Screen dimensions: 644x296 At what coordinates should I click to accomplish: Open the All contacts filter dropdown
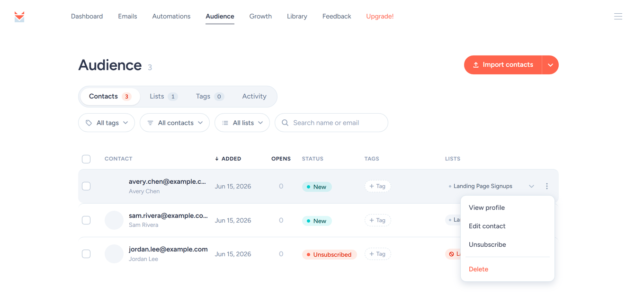point(175,123)
